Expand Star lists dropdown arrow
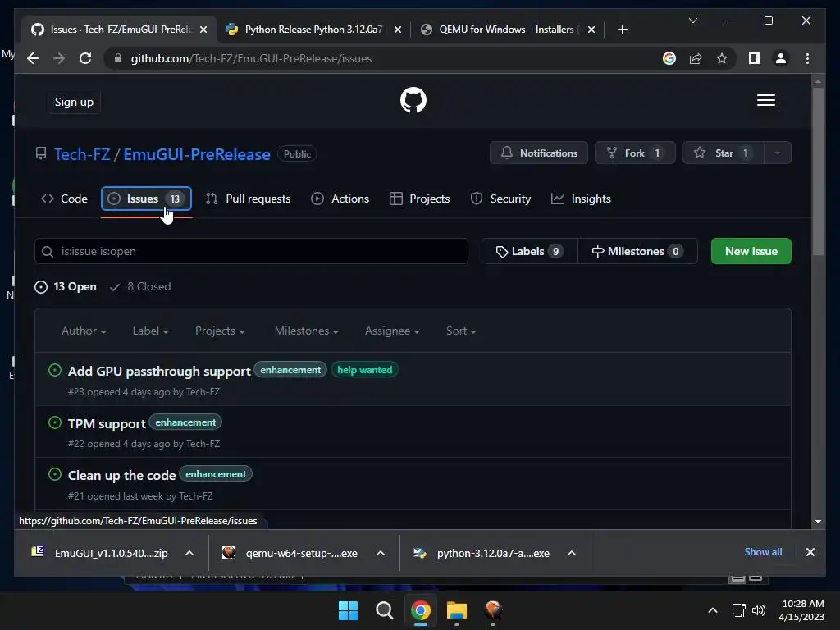This screenshot has height=630, width=840. (x=778, y=153)
